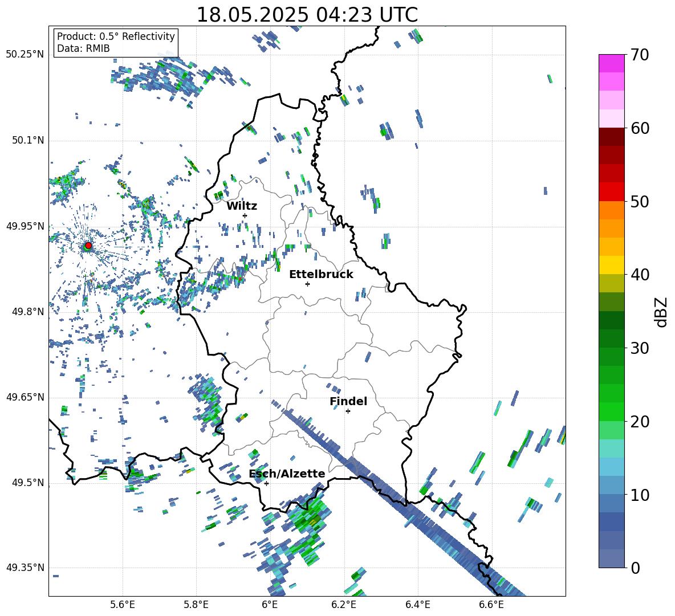Pick the yellow colorbar swatch above 40
675x616 pixels.
click(611, 265)
